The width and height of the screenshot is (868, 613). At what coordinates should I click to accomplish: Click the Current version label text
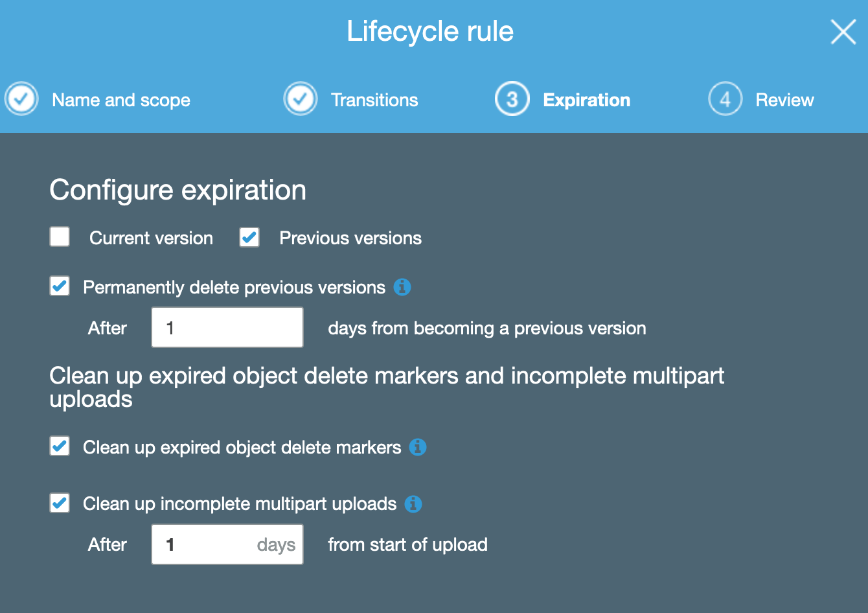coord(151,238)
